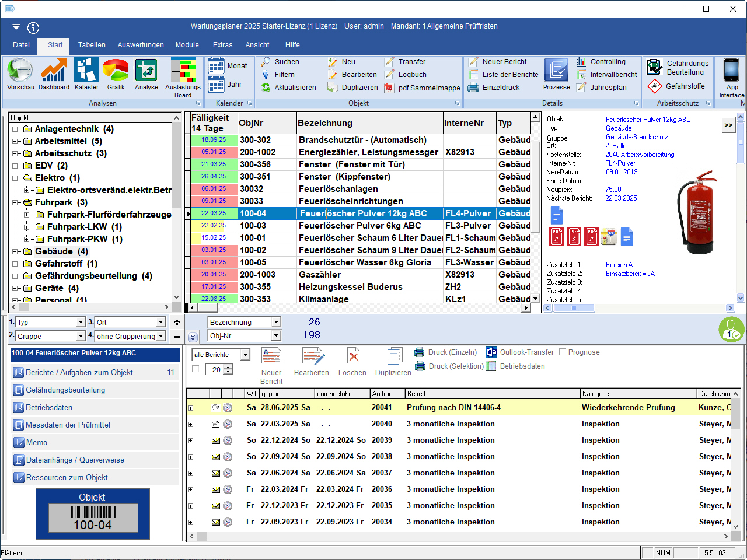The width and height of the screenshot is (747, 560).
Task: Open Gefährdungsbeurteilung side button
Action: (x=95, y=390)
